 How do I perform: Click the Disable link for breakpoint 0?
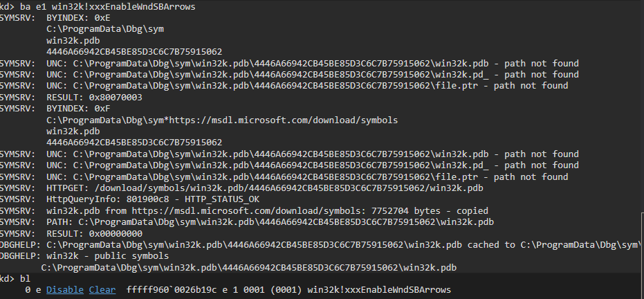[x=64, y=290]
